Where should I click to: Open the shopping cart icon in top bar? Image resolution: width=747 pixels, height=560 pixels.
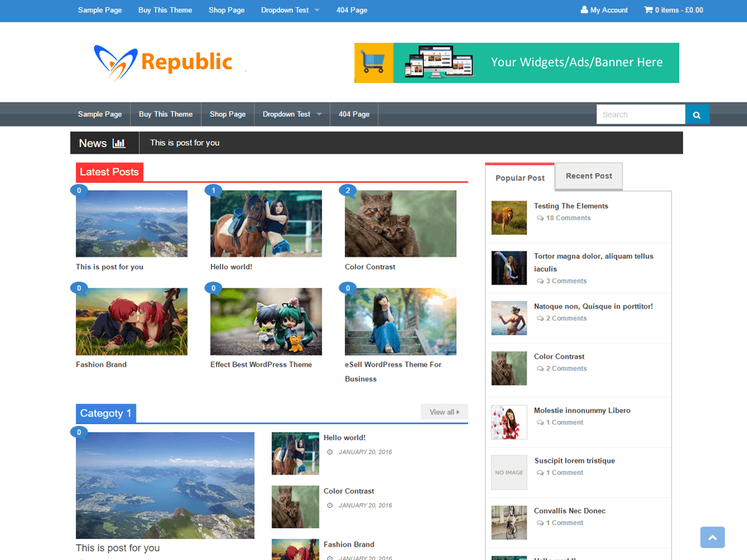click(648, 10)
